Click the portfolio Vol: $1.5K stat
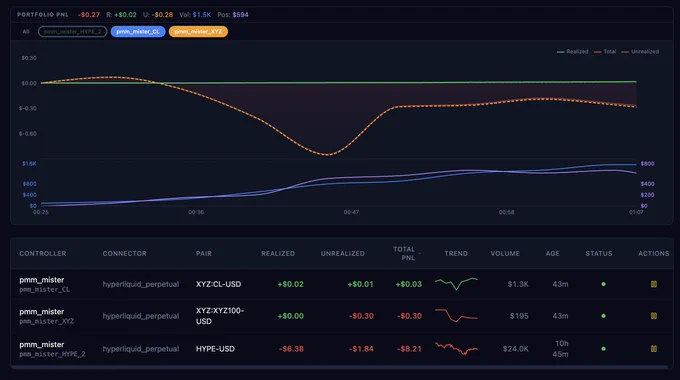680x380 pixels. [195, 15]
